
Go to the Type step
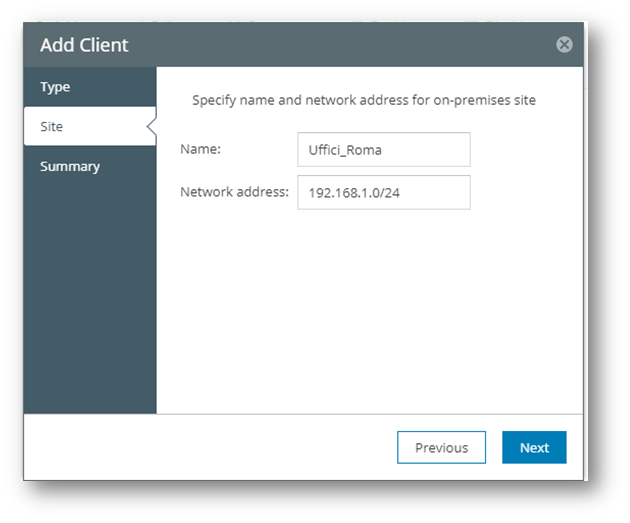(x=55, y=87)
